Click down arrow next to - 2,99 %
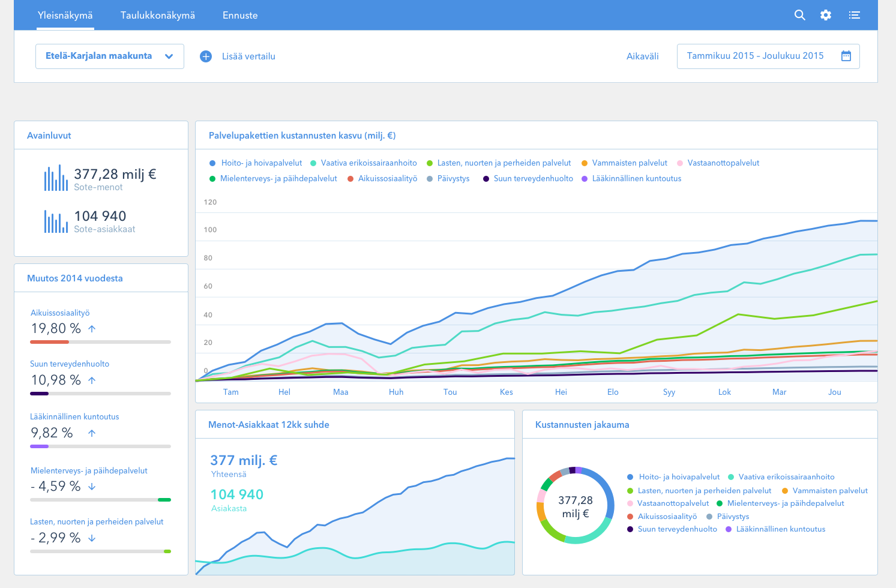Image resolution: width=896 pixels, height=588 pixels. point(92,538)
